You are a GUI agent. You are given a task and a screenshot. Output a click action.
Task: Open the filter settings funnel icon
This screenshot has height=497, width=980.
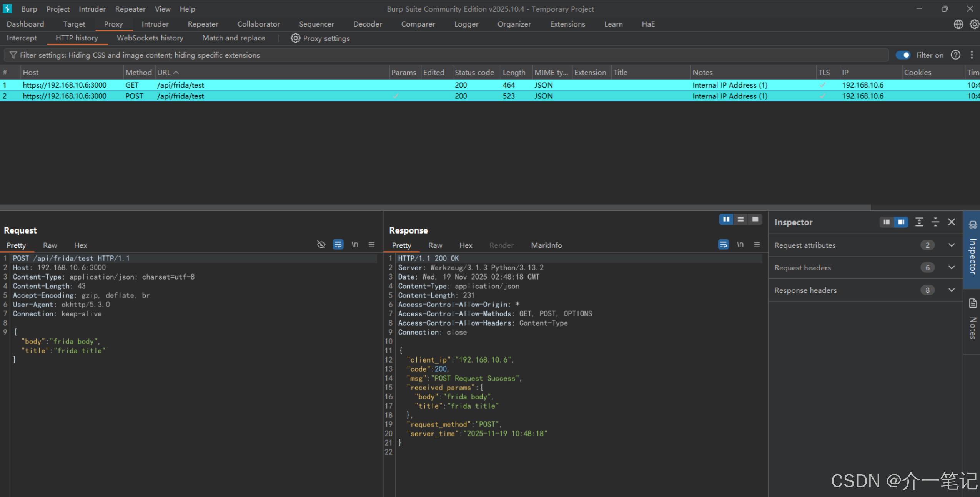(13, 55)
